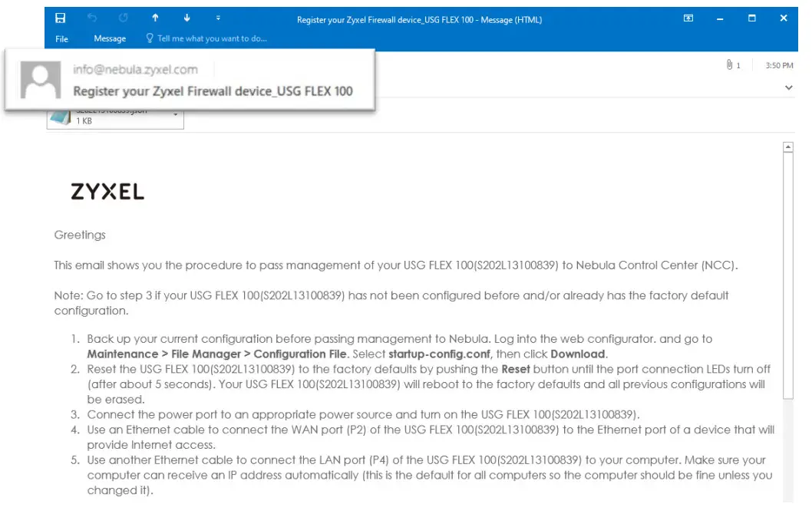812x527 pixels.
Task: Open the attachment's dropdown arrow
Action: point(175,113)
